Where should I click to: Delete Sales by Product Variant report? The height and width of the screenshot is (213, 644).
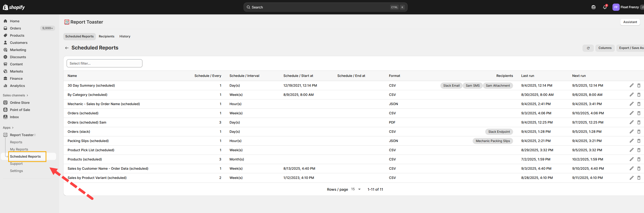[639, 178]
